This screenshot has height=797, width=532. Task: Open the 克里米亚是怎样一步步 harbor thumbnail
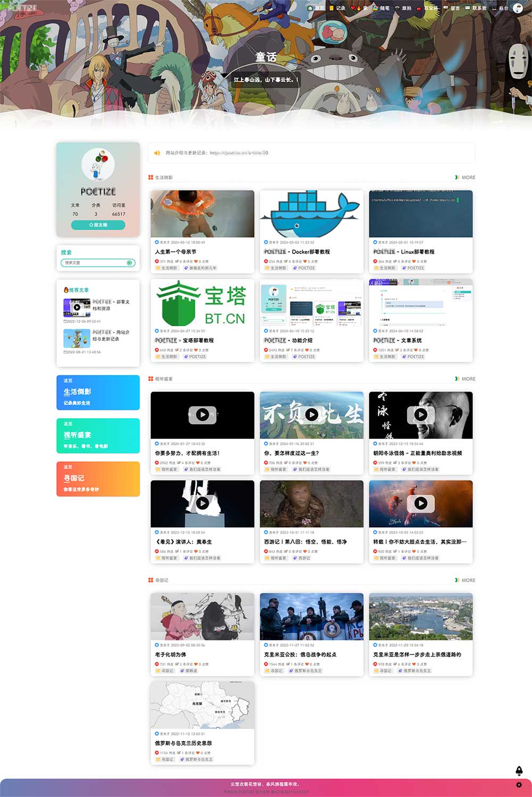(421, 617)
